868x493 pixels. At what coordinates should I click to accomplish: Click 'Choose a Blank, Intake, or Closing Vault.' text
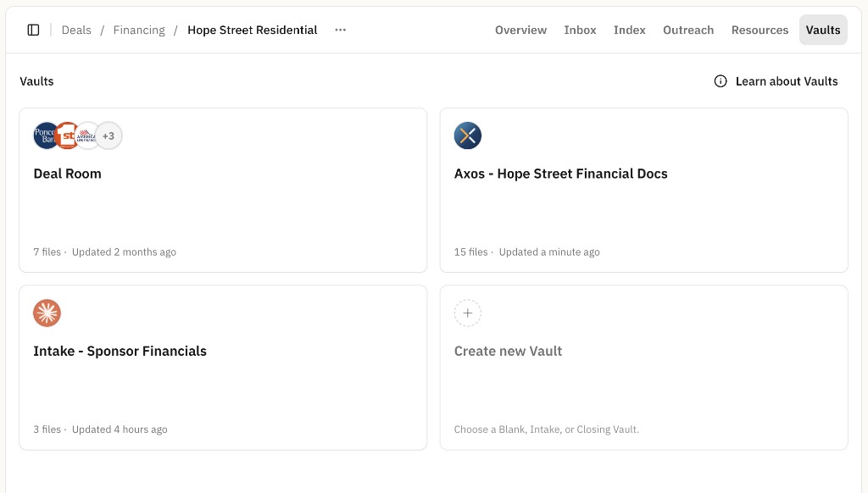coord(547,429)
